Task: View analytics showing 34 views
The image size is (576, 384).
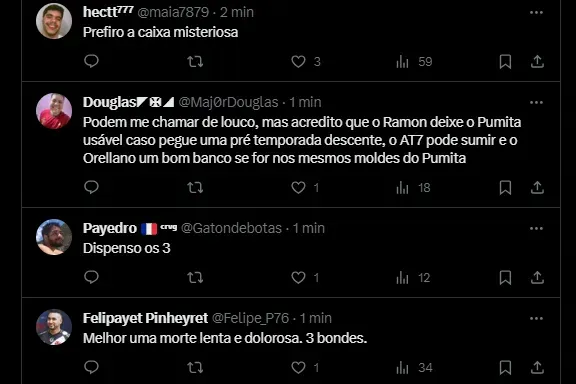Action: coord(414,367)
